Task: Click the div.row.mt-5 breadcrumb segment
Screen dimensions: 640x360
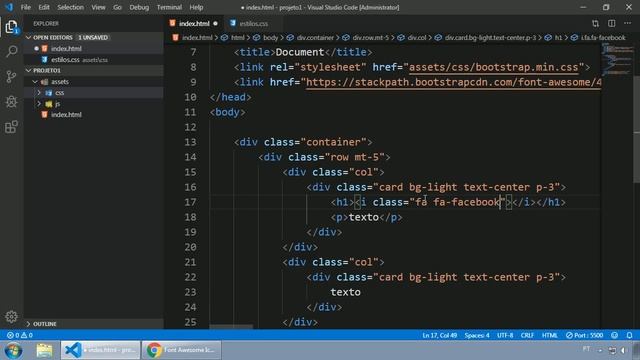Action: (371, 38)
